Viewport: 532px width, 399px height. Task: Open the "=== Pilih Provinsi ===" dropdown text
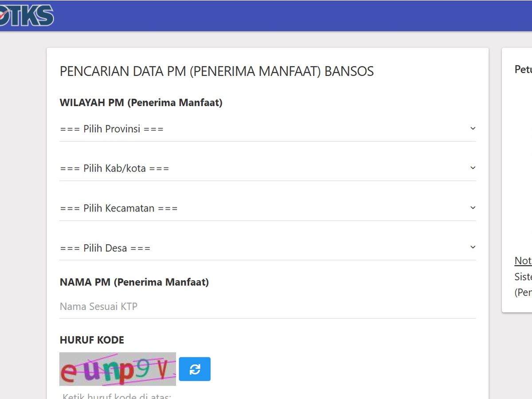coord(112,129)
